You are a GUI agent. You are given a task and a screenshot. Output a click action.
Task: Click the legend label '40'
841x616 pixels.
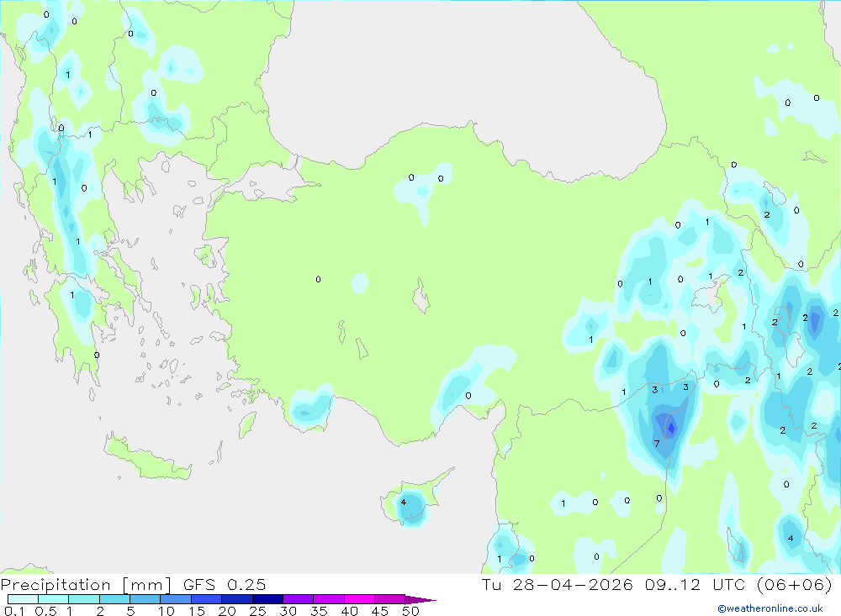tap(349, 611)
